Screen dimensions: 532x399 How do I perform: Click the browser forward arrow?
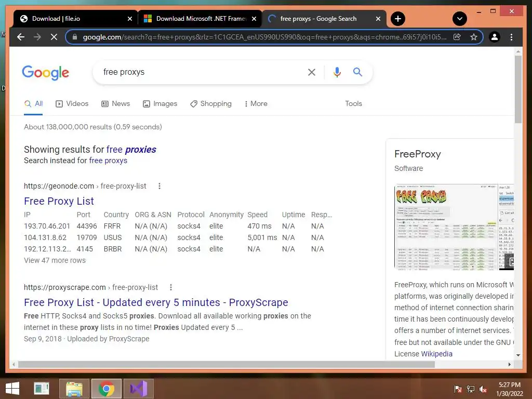(37, 37)
